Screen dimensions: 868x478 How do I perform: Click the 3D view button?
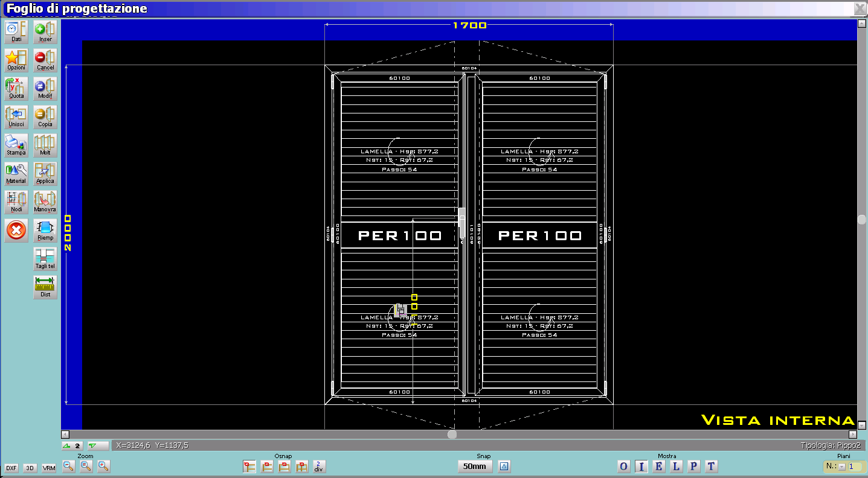click(x=30, y=468)
